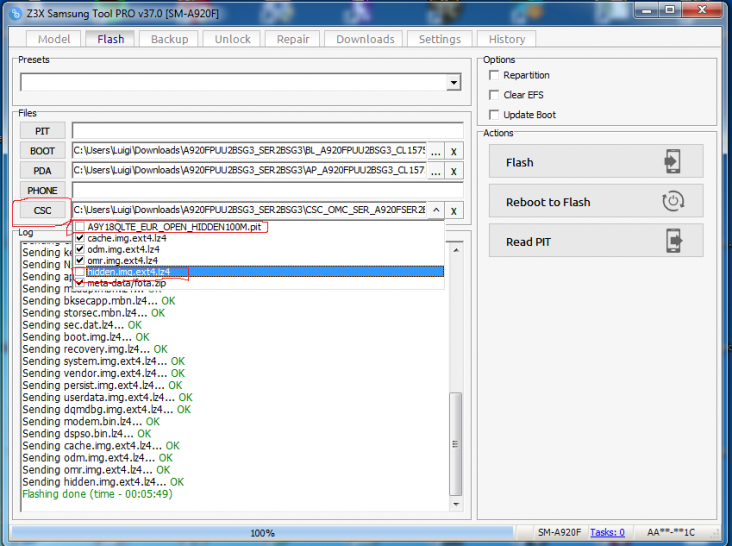Select 'Sending userdata.img.ext4.lz4... OK' log line

pos(107,397)
